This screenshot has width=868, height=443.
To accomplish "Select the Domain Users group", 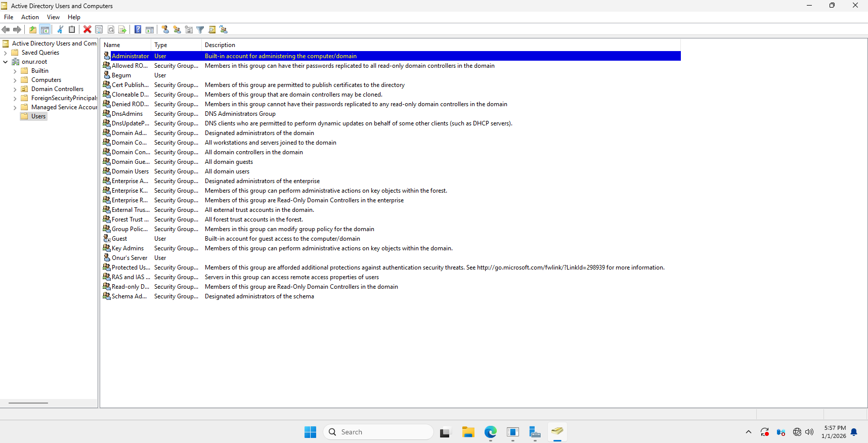I will 130,171.
